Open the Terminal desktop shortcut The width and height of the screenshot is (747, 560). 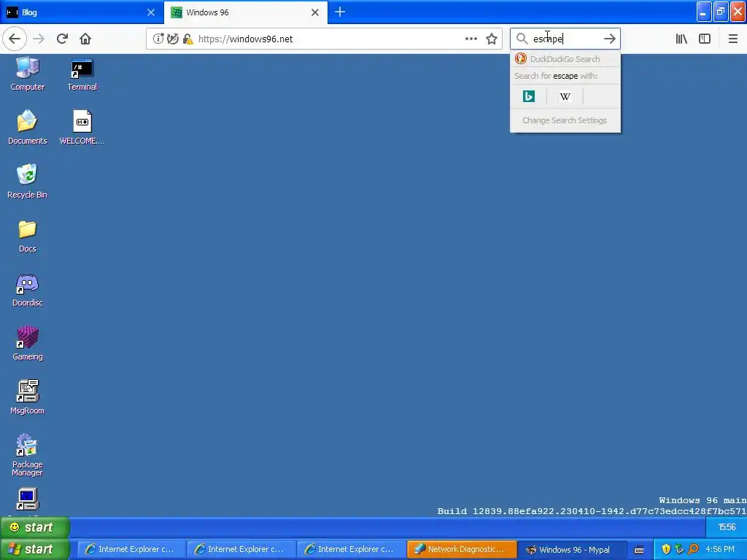pyautogui.click(x=82, y=74)
